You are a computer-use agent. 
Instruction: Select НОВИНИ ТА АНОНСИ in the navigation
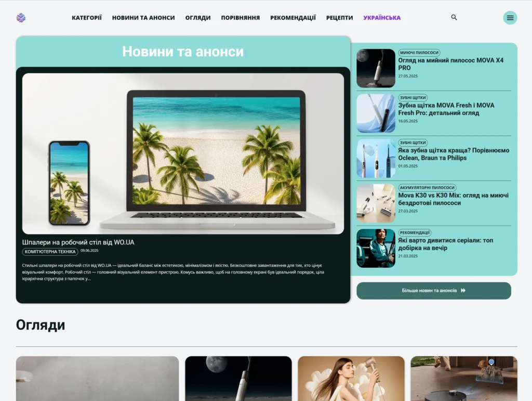click(x=143, y=17)
